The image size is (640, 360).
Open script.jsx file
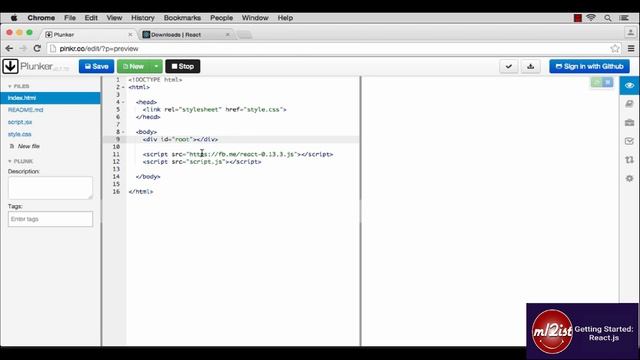[20, 122]
